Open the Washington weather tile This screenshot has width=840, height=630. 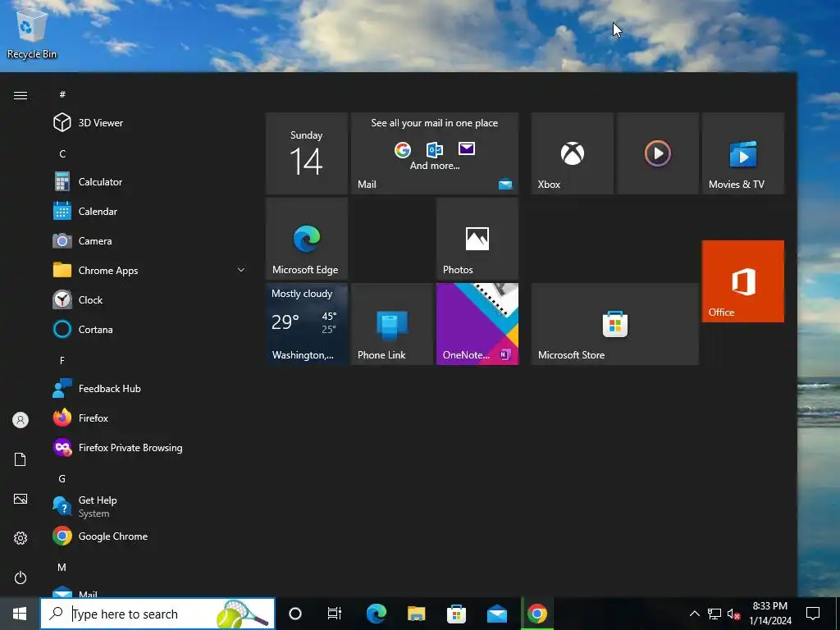coord(307,324)
